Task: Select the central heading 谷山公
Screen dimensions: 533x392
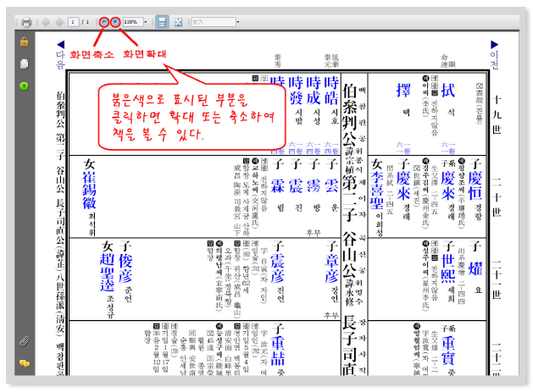Action: pyautogui.click(x=349, y=255)
